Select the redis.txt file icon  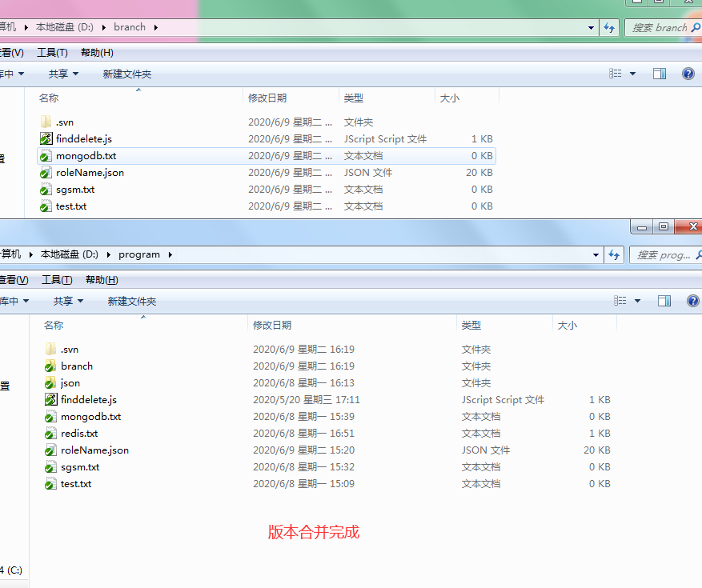pyautogui.click(x=51, y=434)
